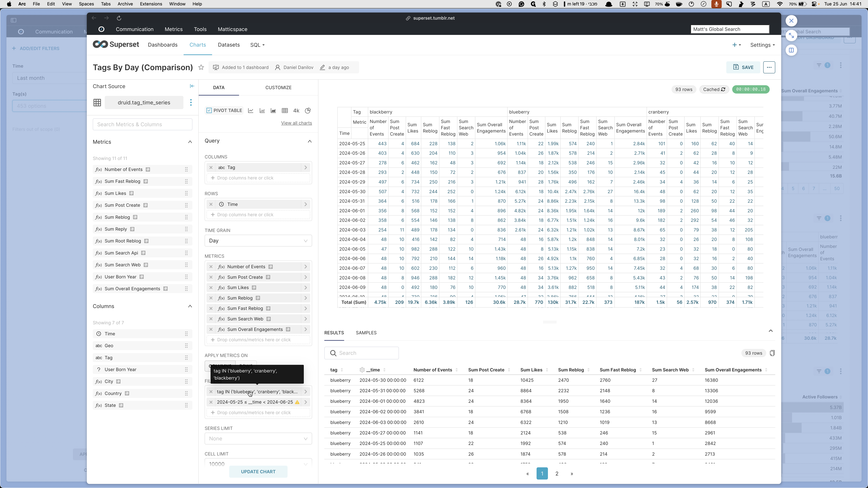
Task: Go to the next results page
Action: (572, 474)
